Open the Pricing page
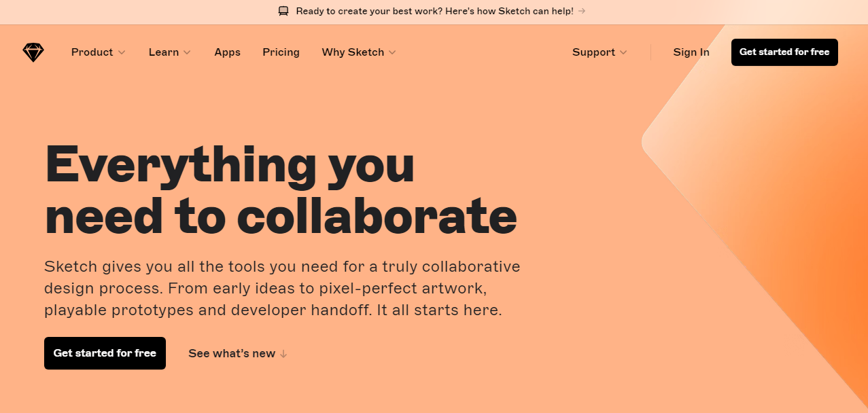The width and height of the screenshot is (868, 413). (x=281, y=52)
